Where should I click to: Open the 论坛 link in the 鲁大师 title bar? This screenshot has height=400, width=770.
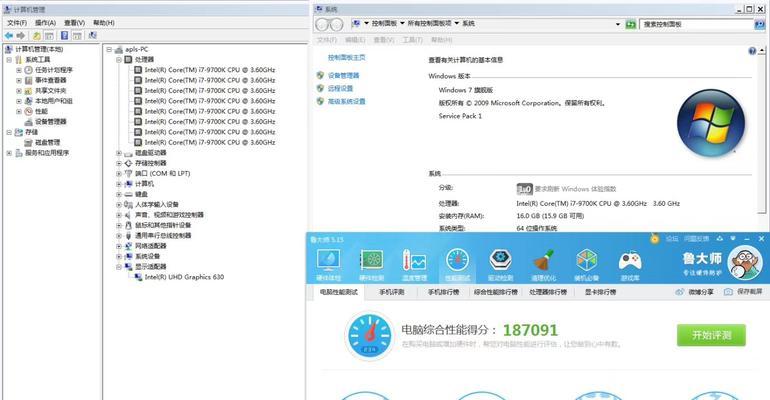[672, 239]
